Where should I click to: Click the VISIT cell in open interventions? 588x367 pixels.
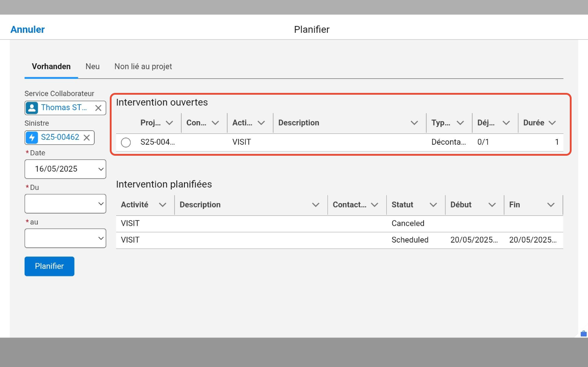click(x=241, y=142)
